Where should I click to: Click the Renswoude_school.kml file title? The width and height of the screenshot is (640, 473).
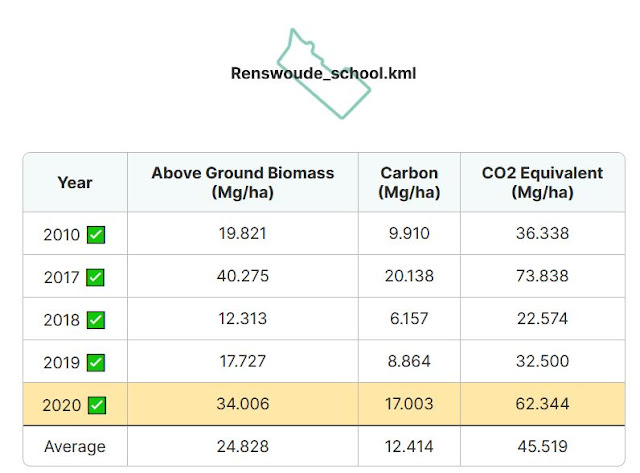point(323,73)
